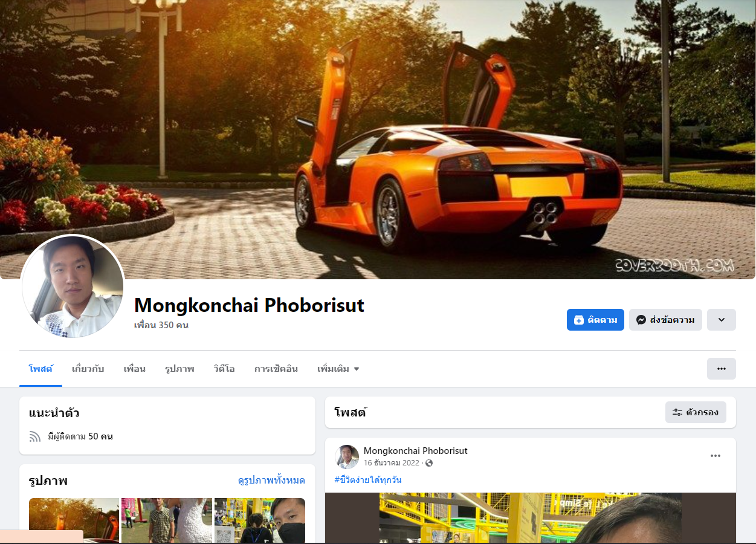
Task: Open the เพื่อน (Friends) tab
Action: pos(135,369)
